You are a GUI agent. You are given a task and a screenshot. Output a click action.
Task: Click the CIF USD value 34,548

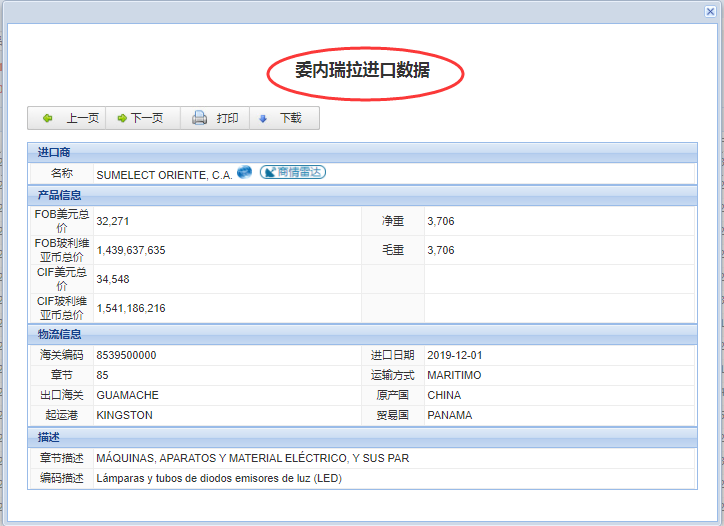113,279
